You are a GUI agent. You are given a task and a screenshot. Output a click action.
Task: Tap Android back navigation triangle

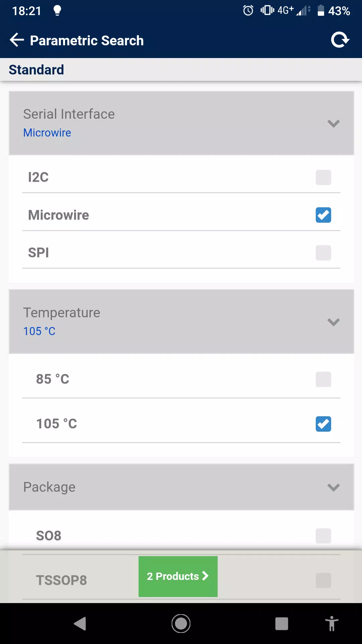click(x=80, y=624)
